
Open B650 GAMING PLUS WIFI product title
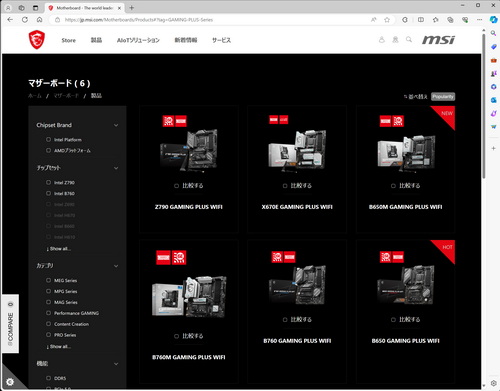(406, 341)
